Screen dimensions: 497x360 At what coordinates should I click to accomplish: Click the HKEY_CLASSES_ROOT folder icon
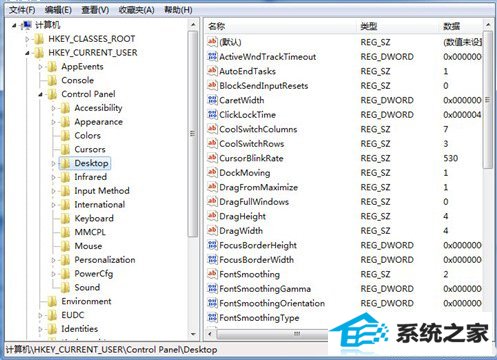[39, 39]
